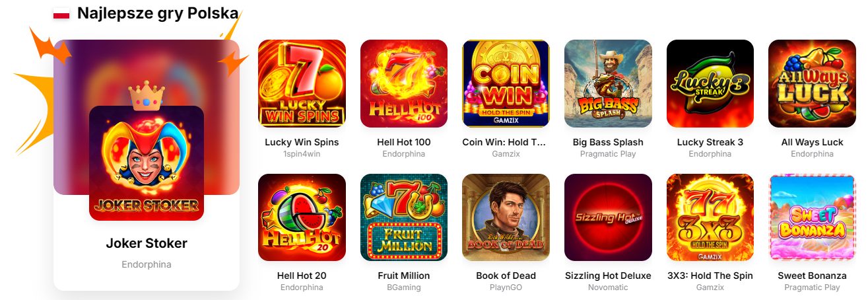Click the Sizzling Hot Deluxe icon
The image size is (868, 300).
[608, 217]
